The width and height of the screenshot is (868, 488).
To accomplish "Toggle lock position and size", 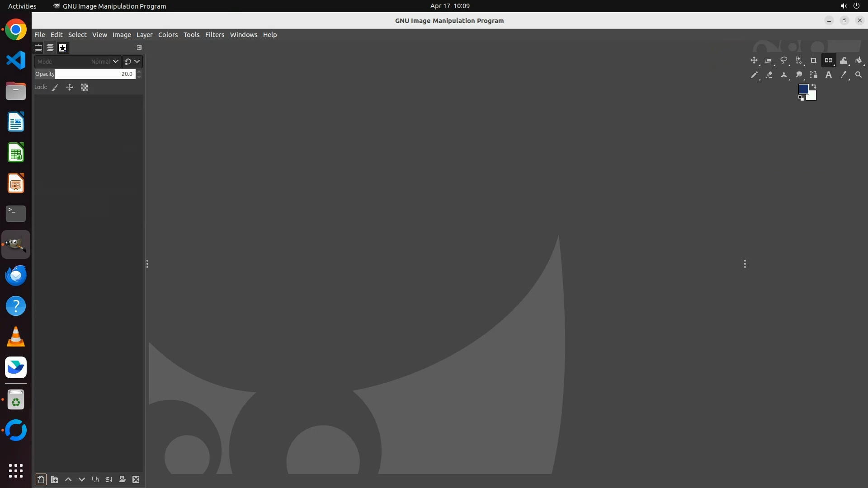I will tap(70, 88).
